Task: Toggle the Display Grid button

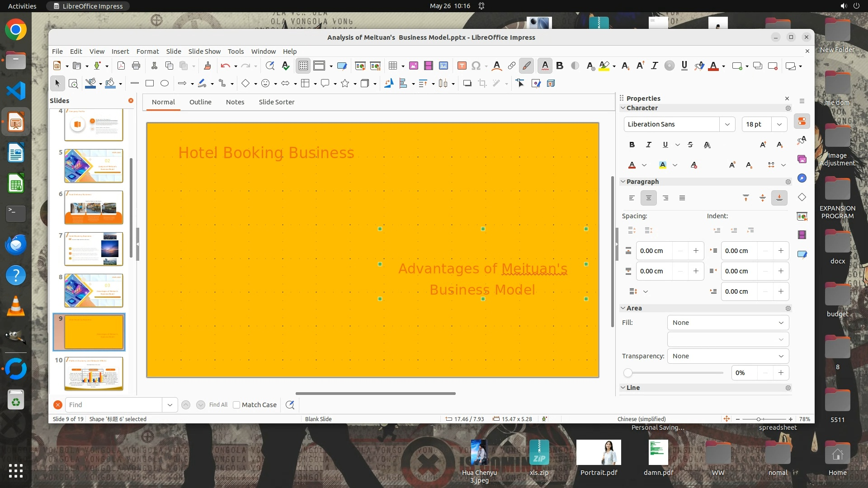Action: point(303,66)
